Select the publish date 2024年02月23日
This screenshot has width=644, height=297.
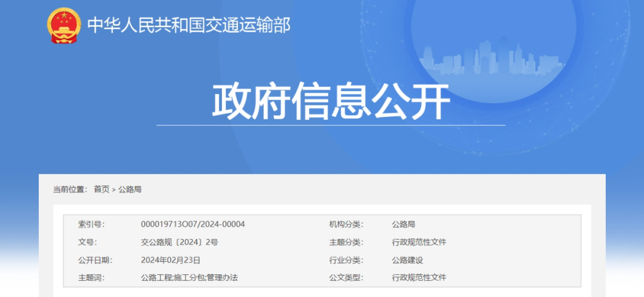(x=171, y=260)
